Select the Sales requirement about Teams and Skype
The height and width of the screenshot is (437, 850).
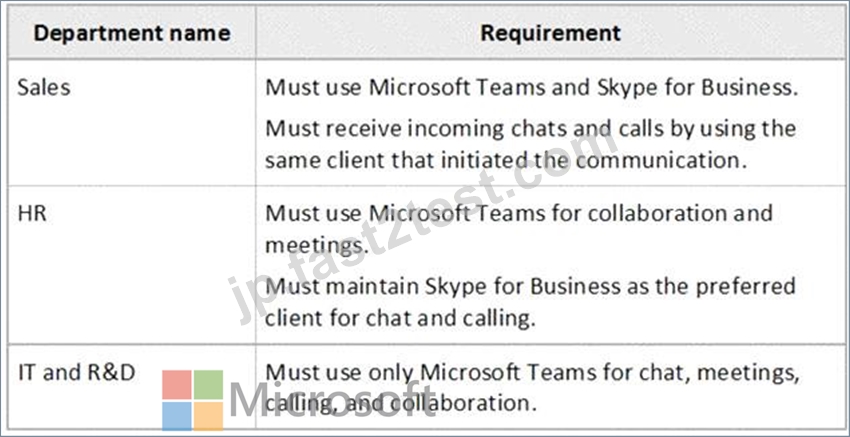532,88
